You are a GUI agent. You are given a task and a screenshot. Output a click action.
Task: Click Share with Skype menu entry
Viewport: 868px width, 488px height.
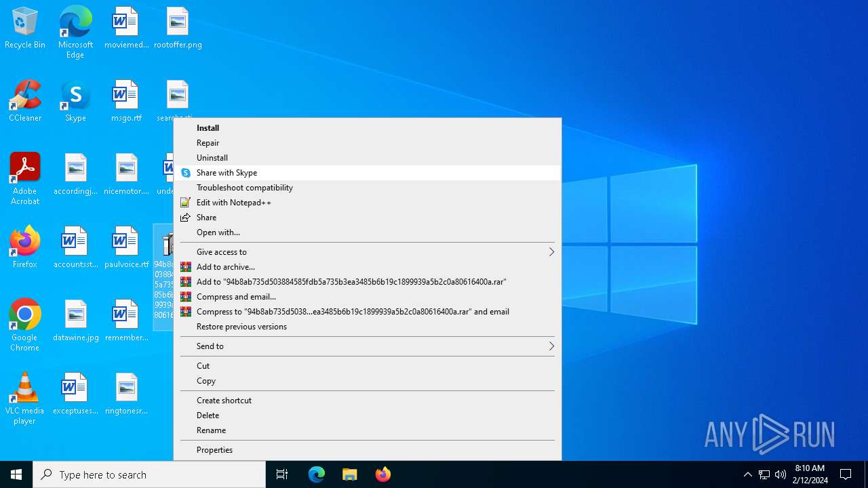(x=368, y=173)
